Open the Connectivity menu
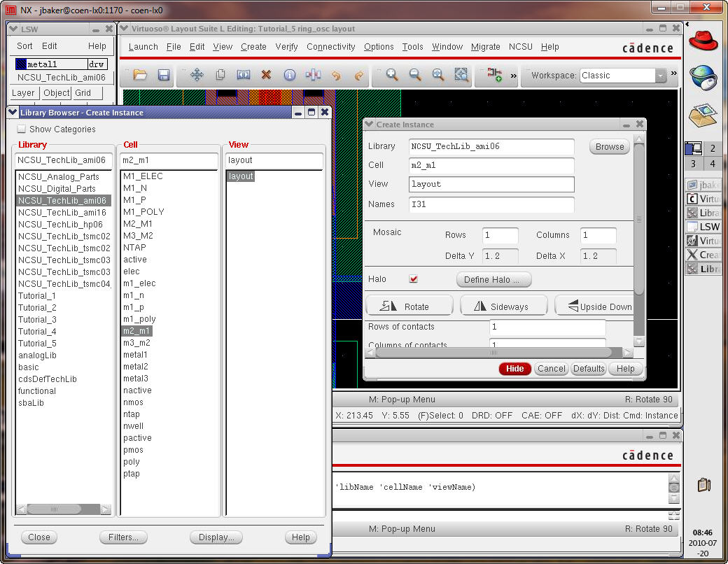 330,47
